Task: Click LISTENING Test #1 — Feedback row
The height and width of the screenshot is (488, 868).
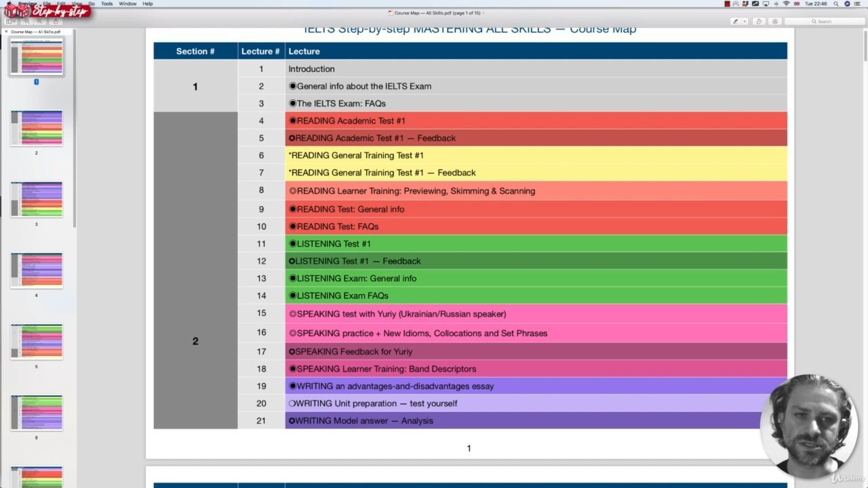Action: click(536, 261)
